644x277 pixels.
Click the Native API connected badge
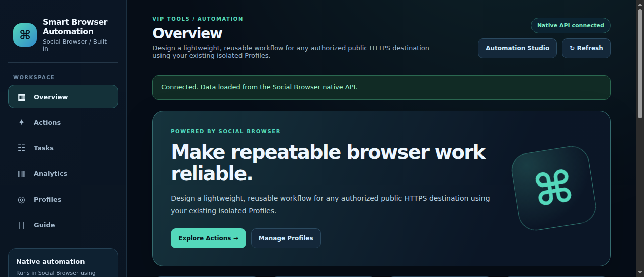[571, 25]
